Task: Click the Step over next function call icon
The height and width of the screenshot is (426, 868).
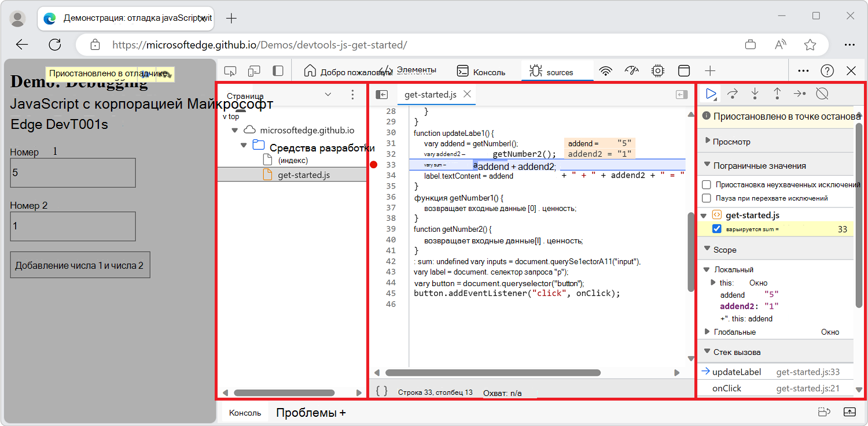Action: [733, 93]
